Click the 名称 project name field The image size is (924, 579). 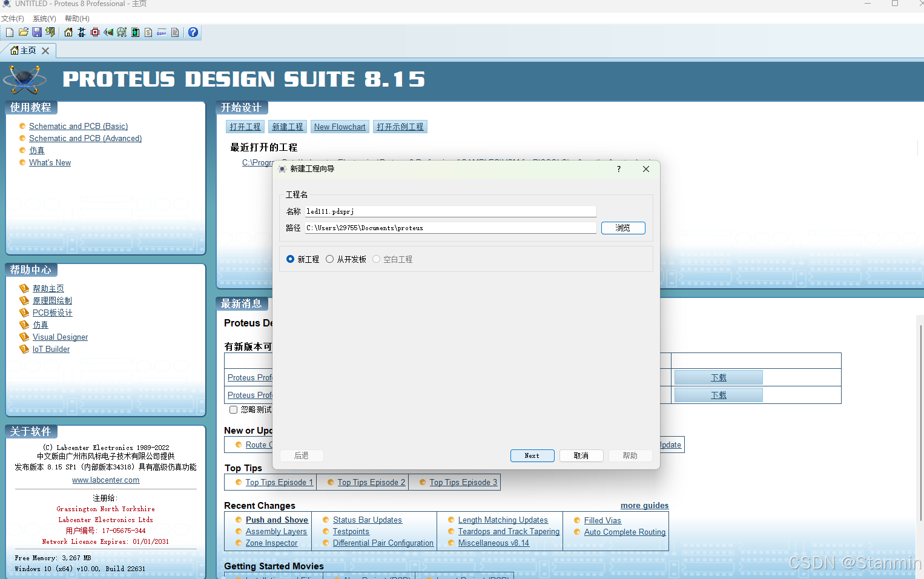tap(450, 211)
